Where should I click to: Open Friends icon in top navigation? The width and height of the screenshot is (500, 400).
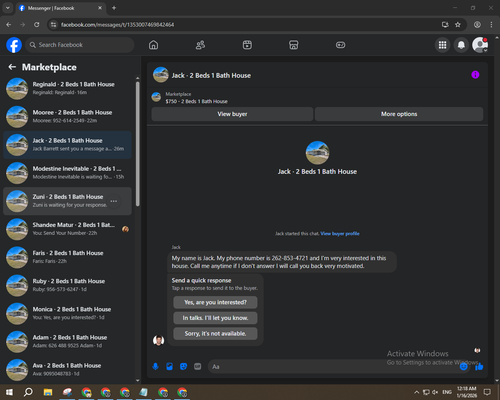point(200,45)
